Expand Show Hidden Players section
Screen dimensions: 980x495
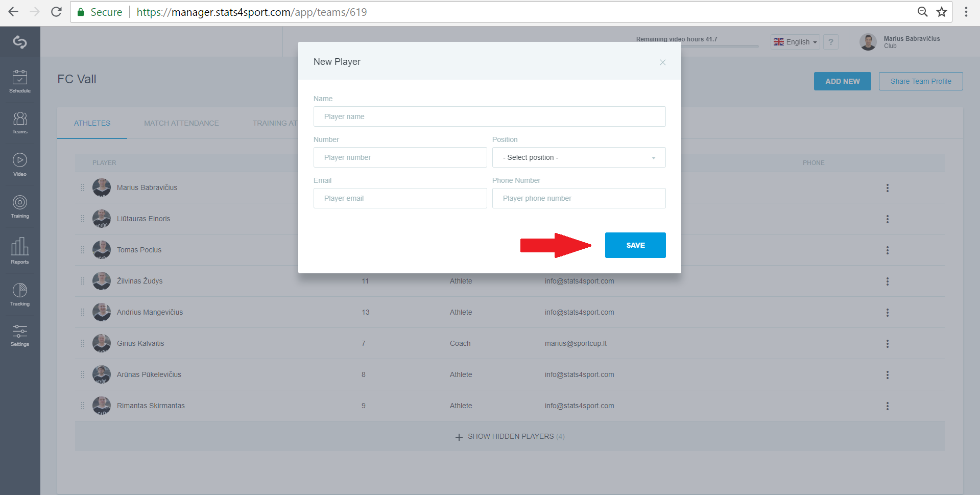(510, 436)
